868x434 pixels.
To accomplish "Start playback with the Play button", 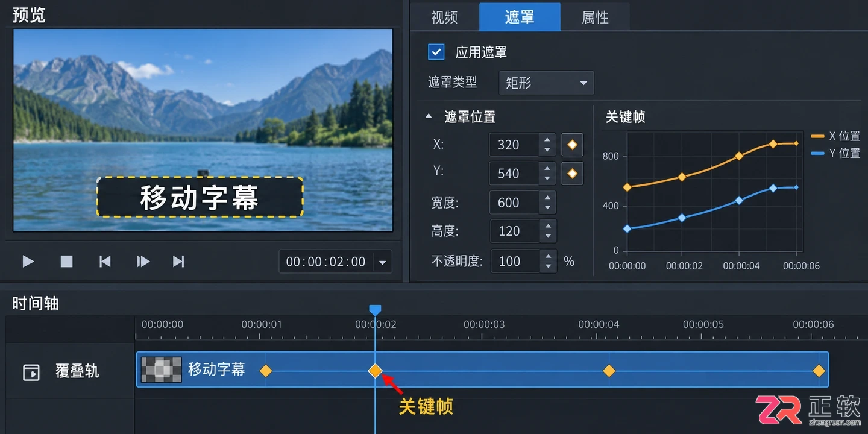I will point(28,261).
